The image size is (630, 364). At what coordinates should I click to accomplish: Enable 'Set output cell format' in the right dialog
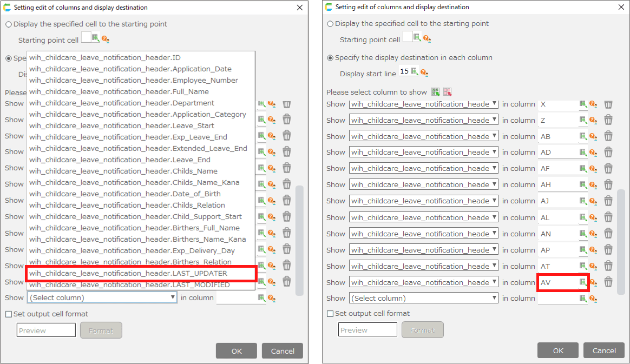click(331, 314)
